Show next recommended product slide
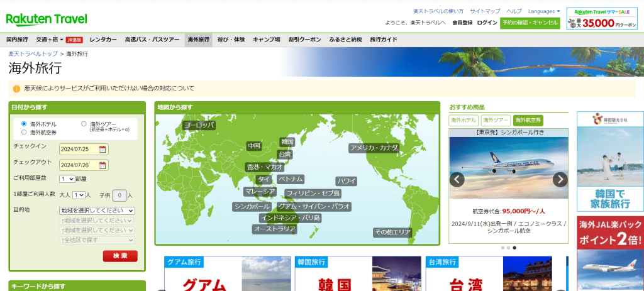644x291 pixels. [560, 179]
